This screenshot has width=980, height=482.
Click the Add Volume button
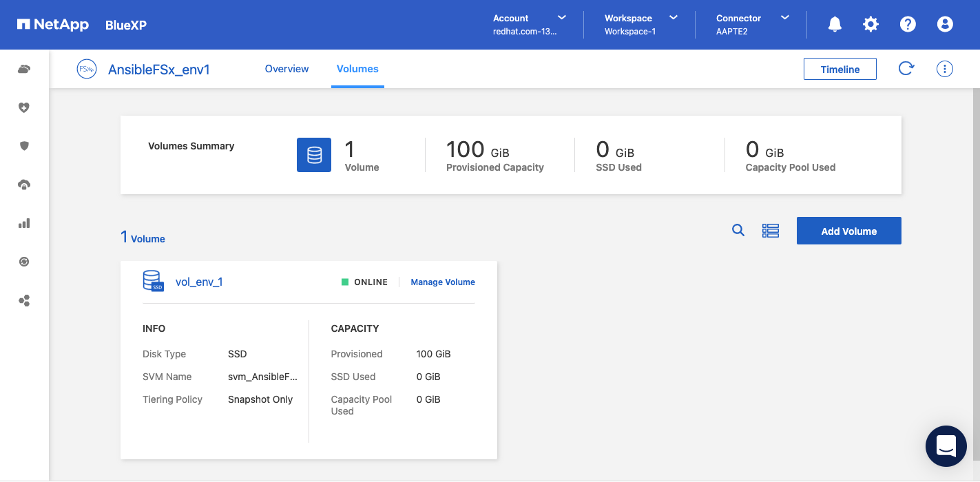tap(848, 231)
